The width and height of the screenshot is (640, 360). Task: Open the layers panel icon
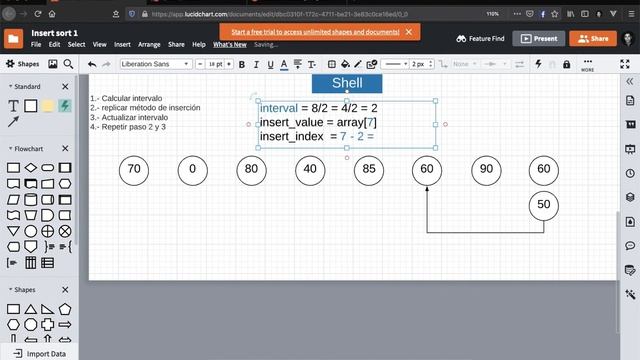tap(630, 198)
